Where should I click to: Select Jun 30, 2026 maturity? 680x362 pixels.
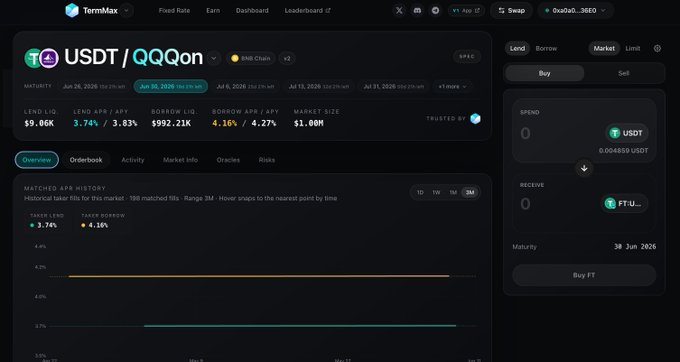coord(170,87)
